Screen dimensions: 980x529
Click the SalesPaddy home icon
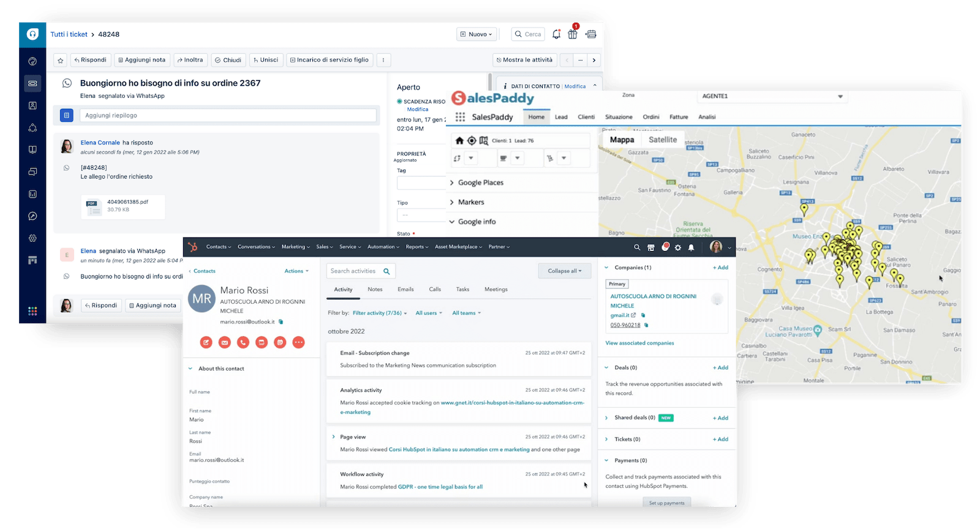tap(459, 140)
